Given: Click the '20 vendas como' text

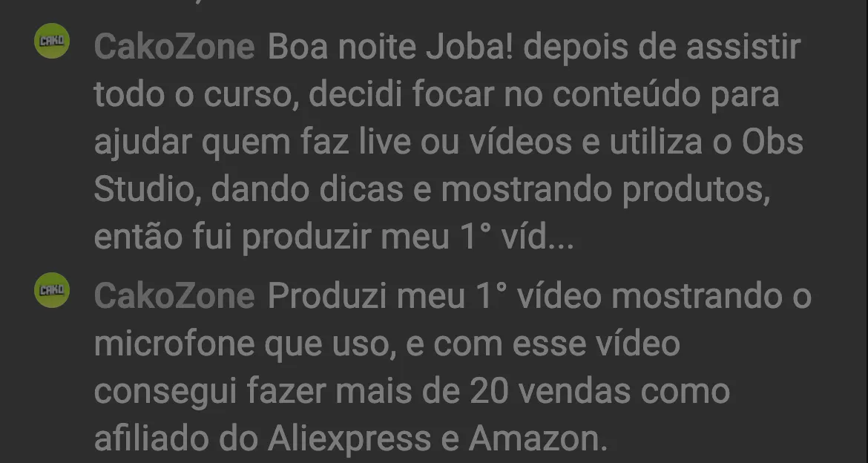Looking at the screenshot, I should point(600,391).
